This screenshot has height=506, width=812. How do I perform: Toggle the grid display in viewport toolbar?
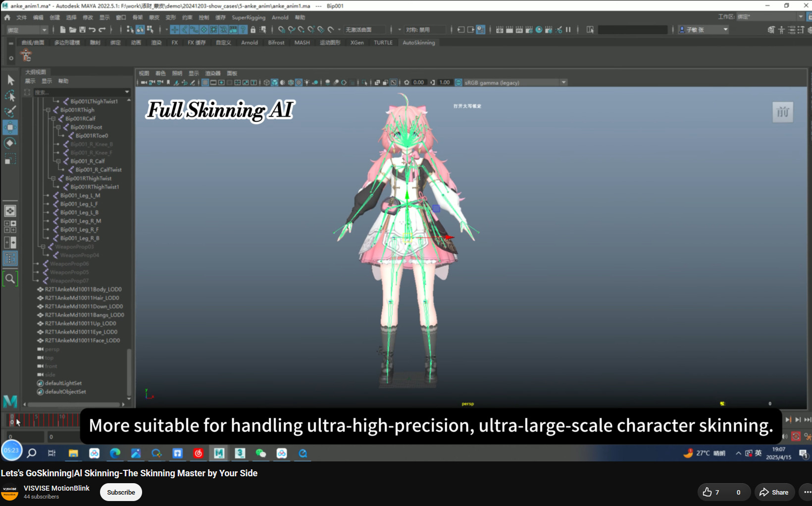click(x=205, y=83)
